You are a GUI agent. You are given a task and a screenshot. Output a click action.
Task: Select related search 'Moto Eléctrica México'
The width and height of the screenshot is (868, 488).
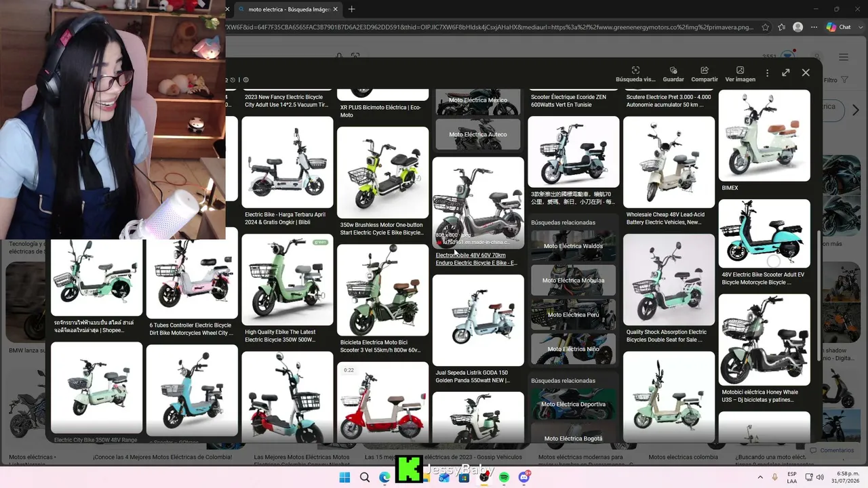[x=477, y=102]
